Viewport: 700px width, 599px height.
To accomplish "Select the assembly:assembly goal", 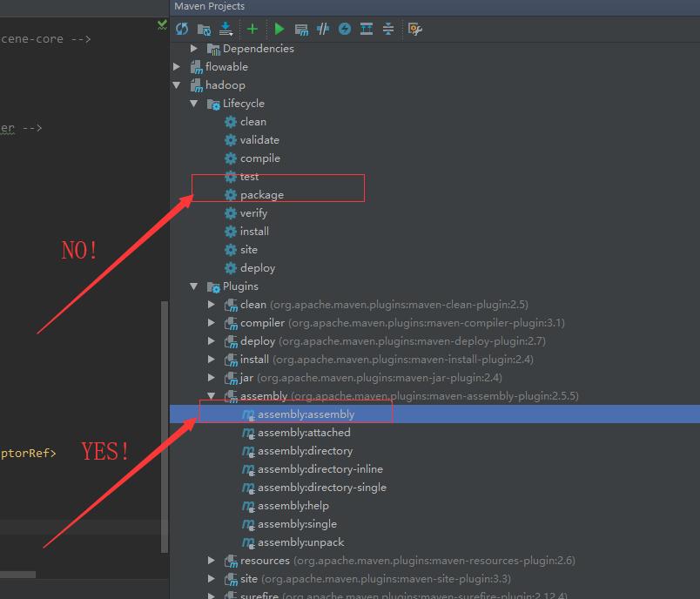I will click(306, 414).
